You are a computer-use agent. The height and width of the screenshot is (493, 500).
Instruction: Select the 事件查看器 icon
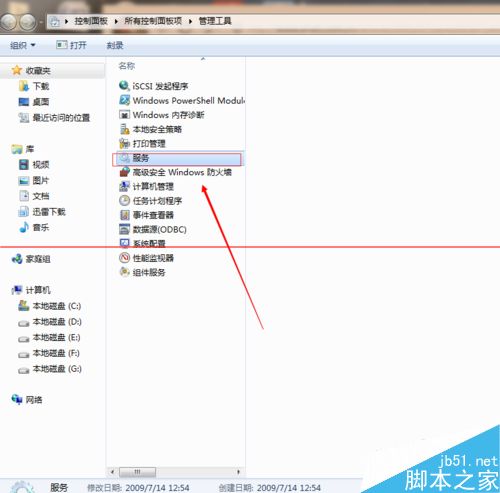click(x=124, y=215)
